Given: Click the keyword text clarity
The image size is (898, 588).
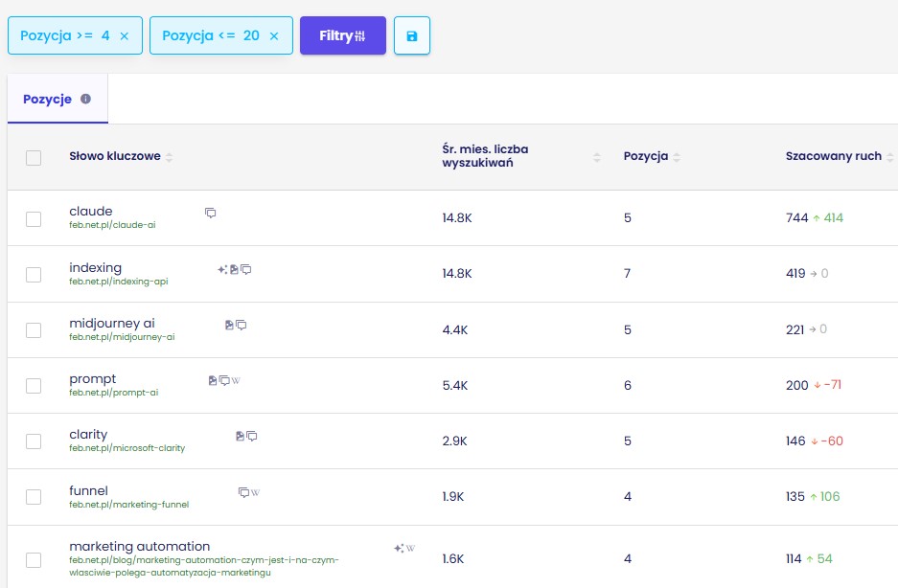Looking at the screenshot, I should click(x=88, y=435).
